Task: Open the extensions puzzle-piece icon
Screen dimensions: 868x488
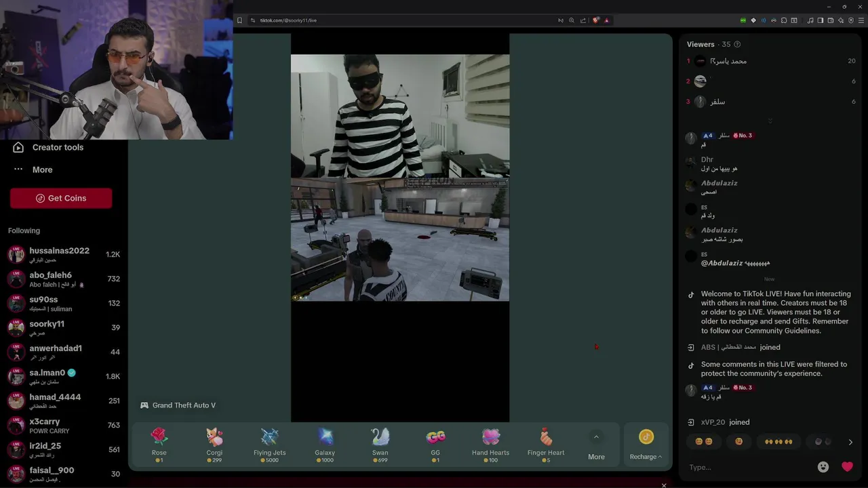Action: point(784,20)
